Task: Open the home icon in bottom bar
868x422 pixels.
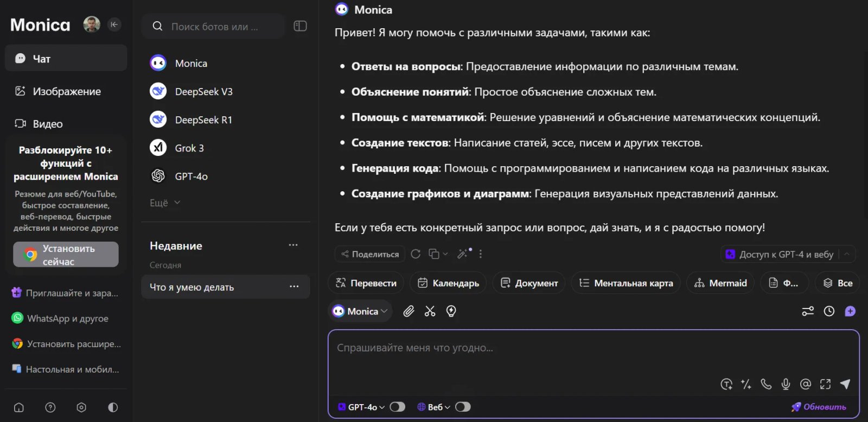Action: (x=19, y=407)
